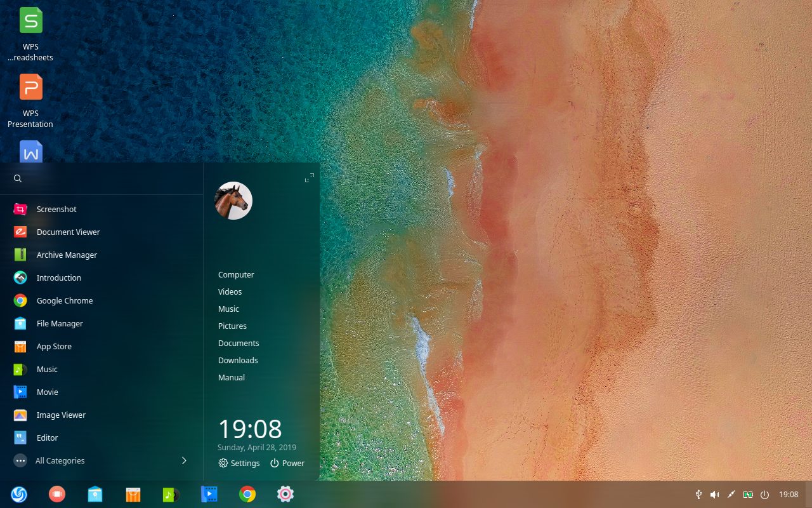Screen dimensions: 812x508
Task: Toggle launcher to fullscreen mode
Action: (309, 178)
